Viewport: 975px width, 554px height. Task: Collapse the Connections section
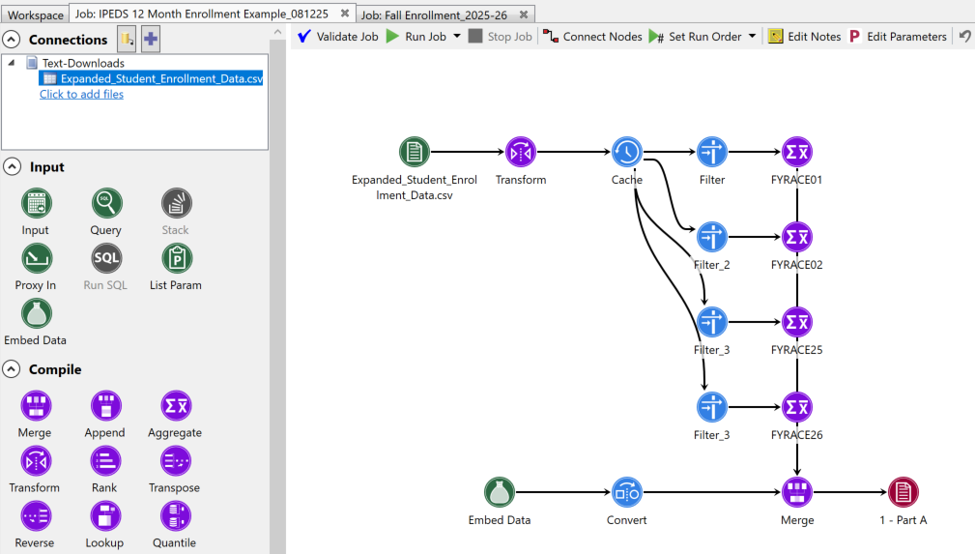point(11,40)
